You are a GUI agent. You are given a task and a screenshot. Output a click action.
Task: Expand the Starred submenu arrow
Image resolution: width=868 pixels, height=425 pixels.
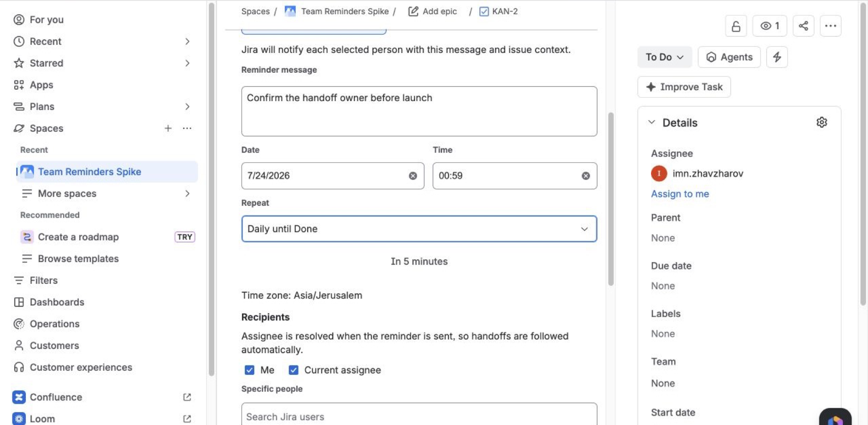coord(187,63)
